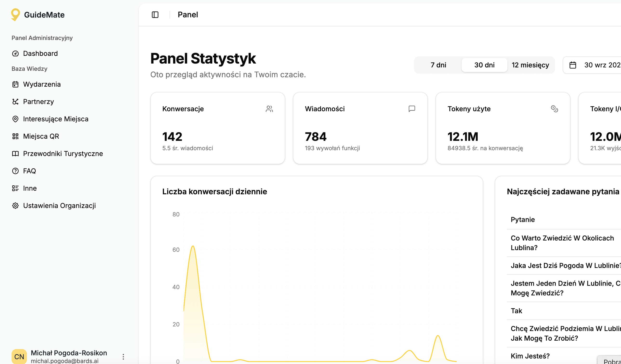621x364 pixels.
Task: Click the Liczba konwersacji dziennie chart title
Action: point(215,192)
